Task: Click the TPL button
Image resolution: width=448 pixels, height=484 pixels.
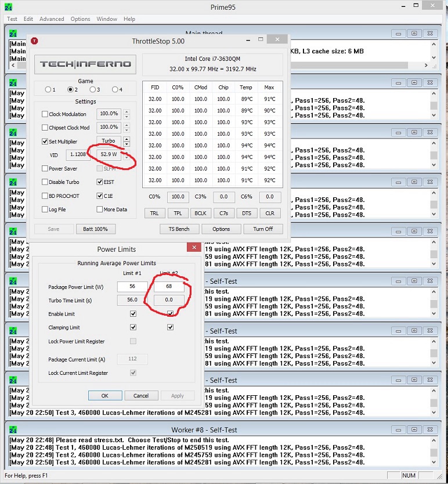Action: (x=178, y=213)
